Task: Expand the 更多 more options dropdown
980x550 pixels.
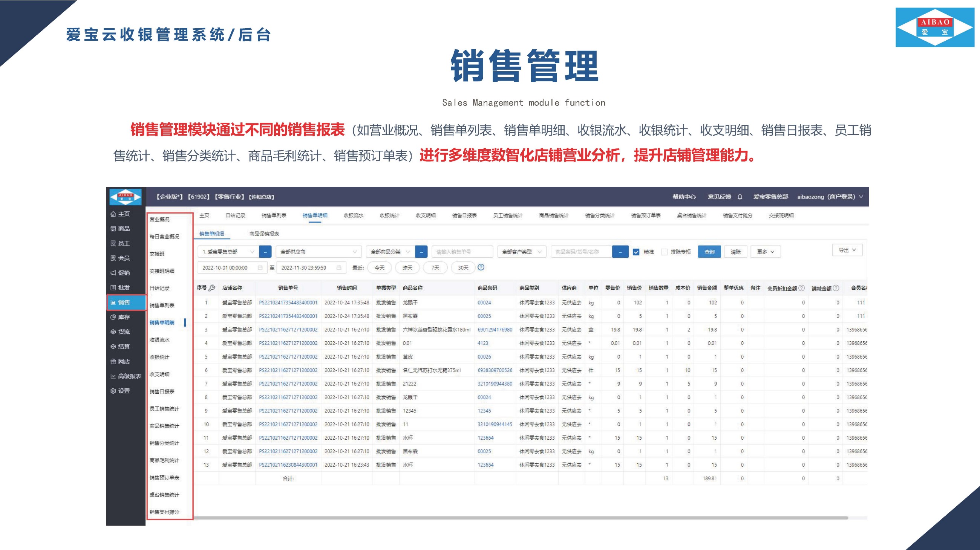Action: tap(766, 252)
